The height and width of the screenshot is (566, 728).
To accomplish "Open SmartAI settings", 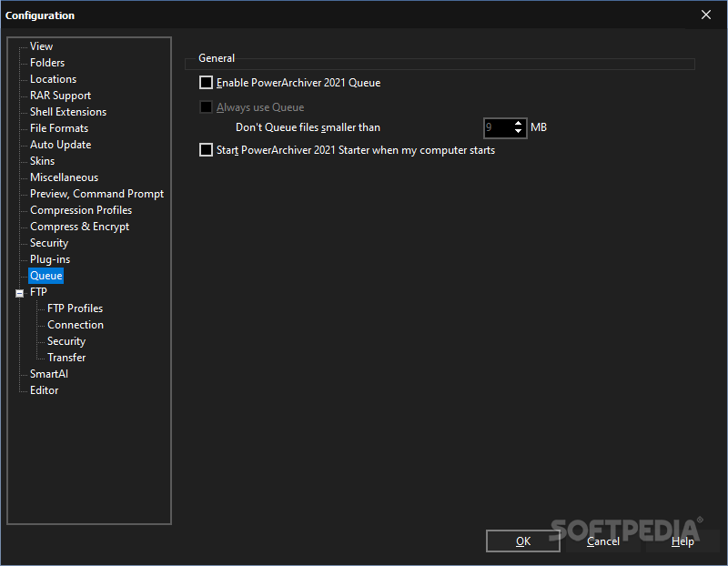I will tap(49, 374).
